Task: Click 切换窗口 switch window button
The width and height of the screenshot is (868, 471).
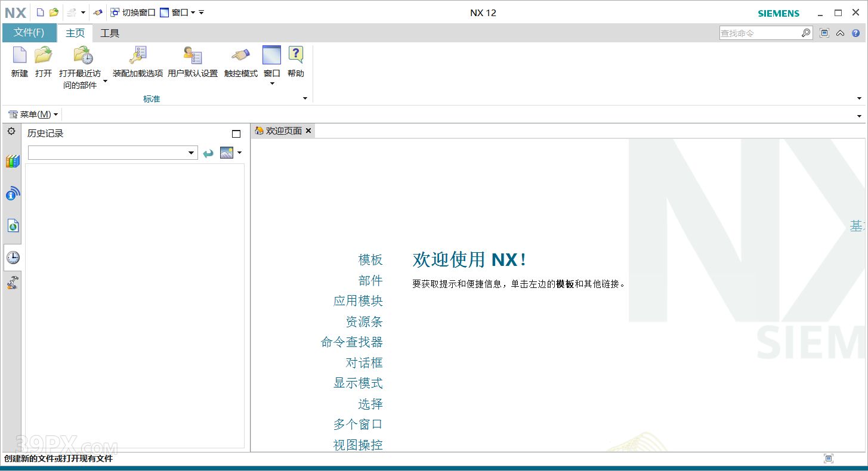Action: coord(133,12)
